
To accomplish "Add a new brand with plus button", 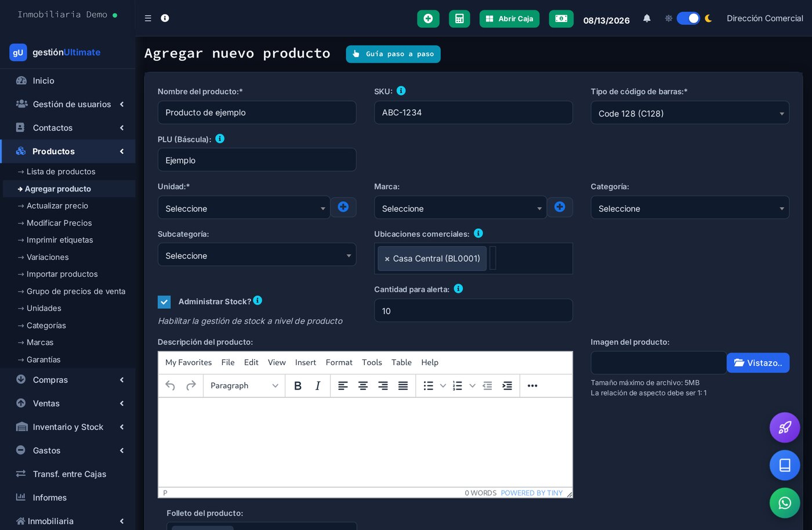I will click(560, 207).
